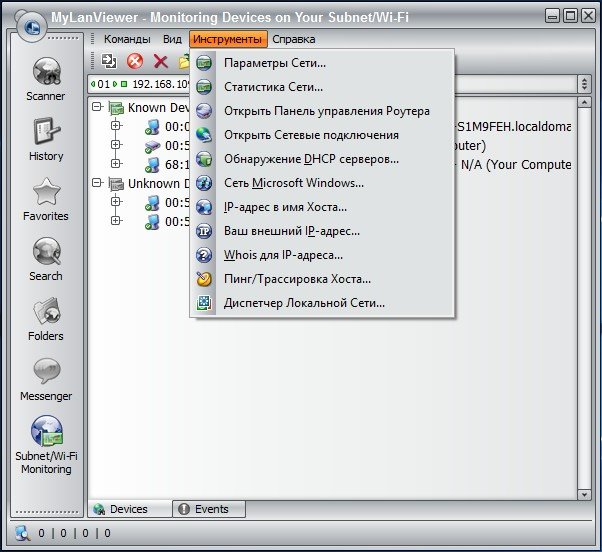Open the Messenger speech bubble icon
Screen dimensions: 602x552
[46, 371]
